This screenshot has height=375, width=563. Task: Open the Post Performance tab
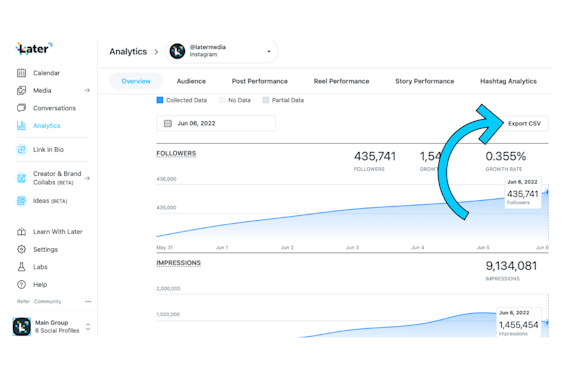pos(260,81)
